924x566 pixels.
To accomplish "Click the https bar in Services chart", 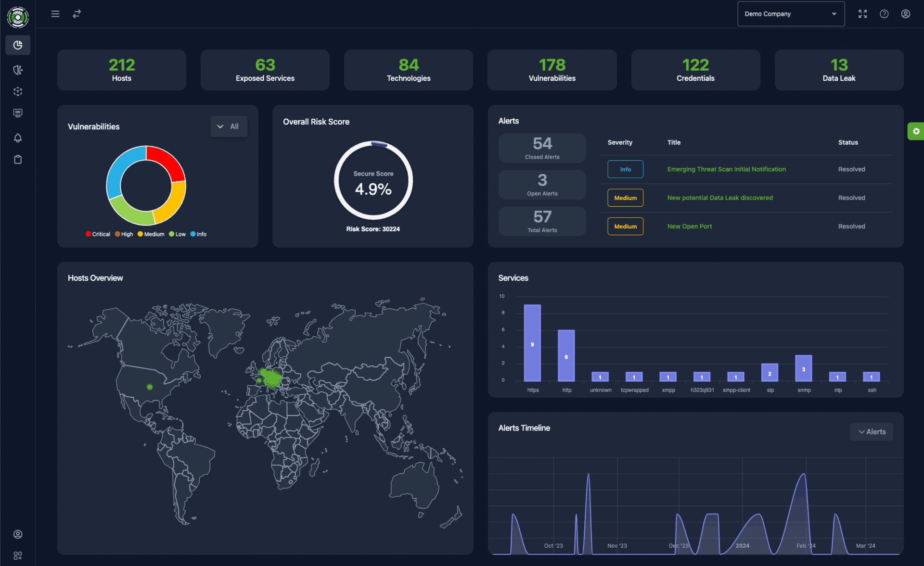I will (532, 343).
